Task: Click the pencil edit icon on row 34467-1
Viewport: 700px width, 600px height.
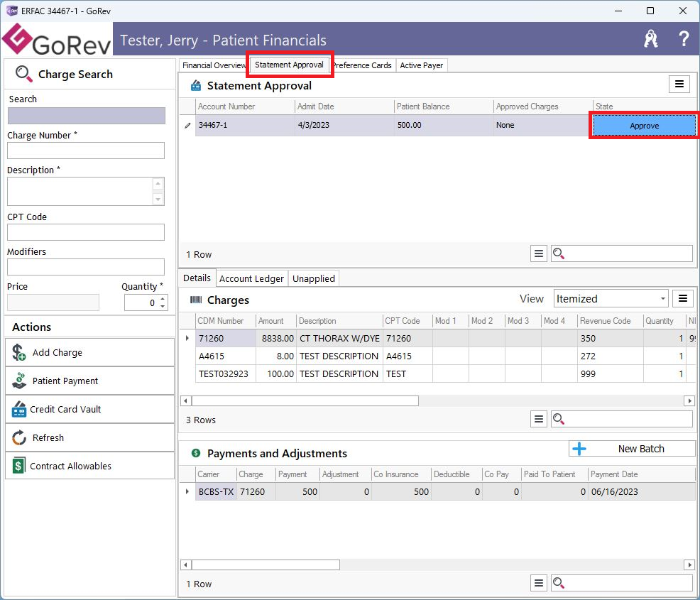Action: (x=187, y=126)
